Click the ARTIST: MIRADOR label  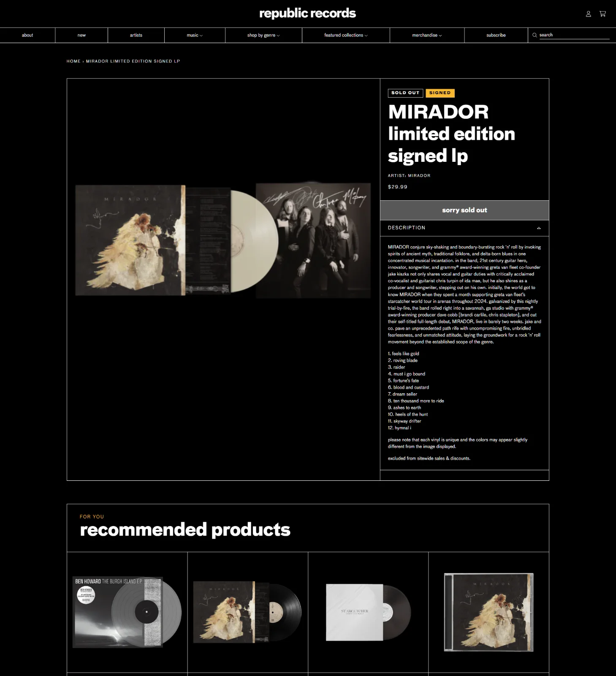coord(409,176)
